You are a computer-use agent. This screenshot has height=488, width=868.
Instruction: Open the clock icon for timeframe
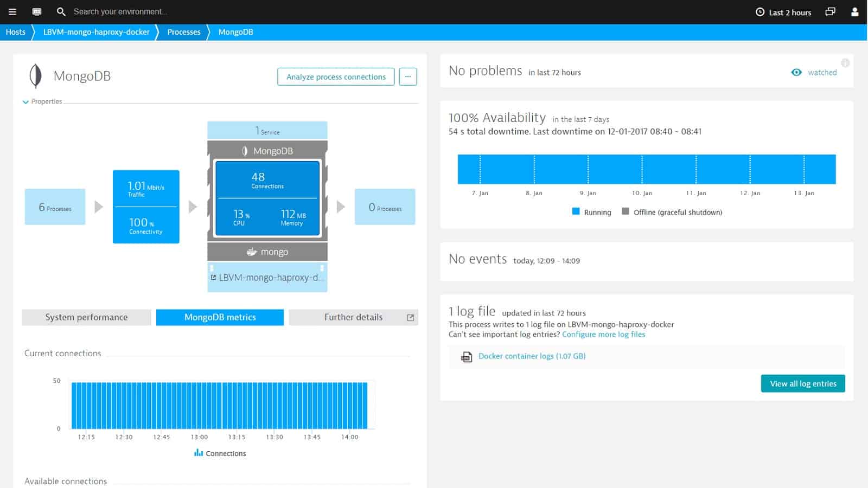pyautogui.click(x=760, y=12)
